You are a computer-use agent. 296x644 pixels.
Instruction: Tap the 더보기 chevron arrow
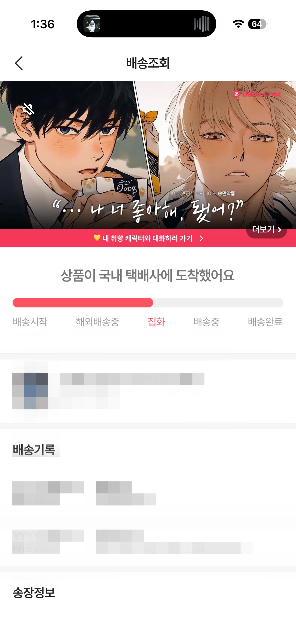coord(280,229)
